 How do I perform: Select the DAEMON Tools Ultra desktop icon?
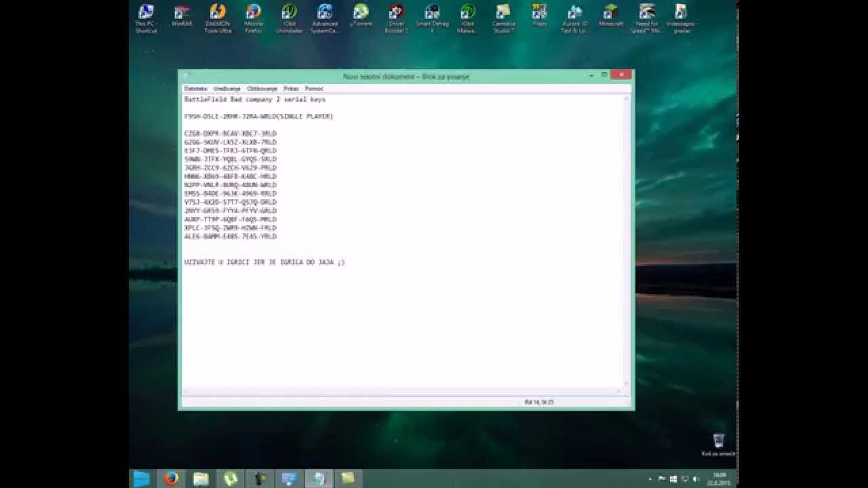(x=218, y=18)
